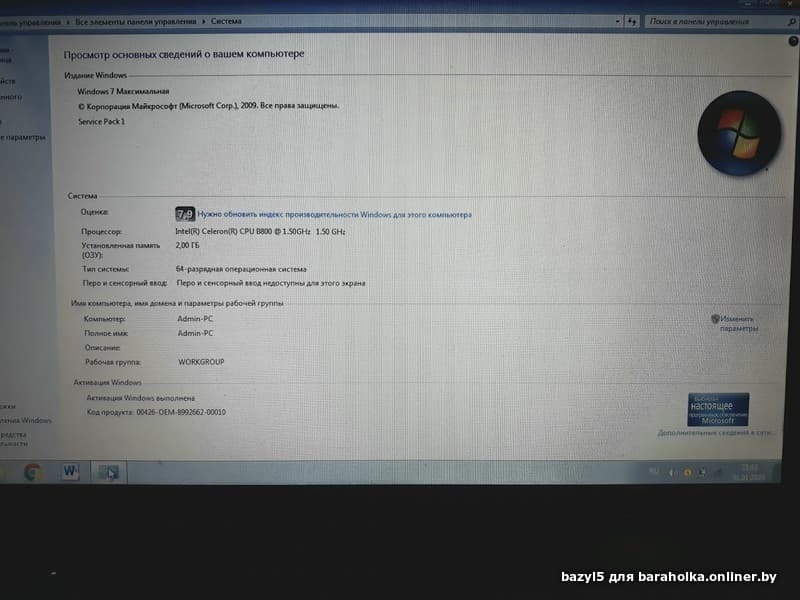Viewport: 800px width, 600px height.
Task: Expand the arrow after 'Все элементы панели управления'
Action: pos(204,21)
